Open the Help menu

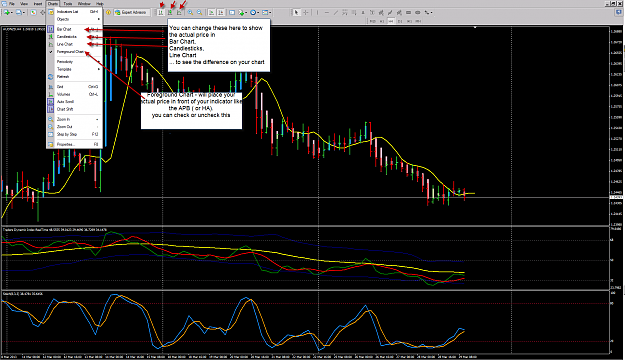(x=100, y=4)
